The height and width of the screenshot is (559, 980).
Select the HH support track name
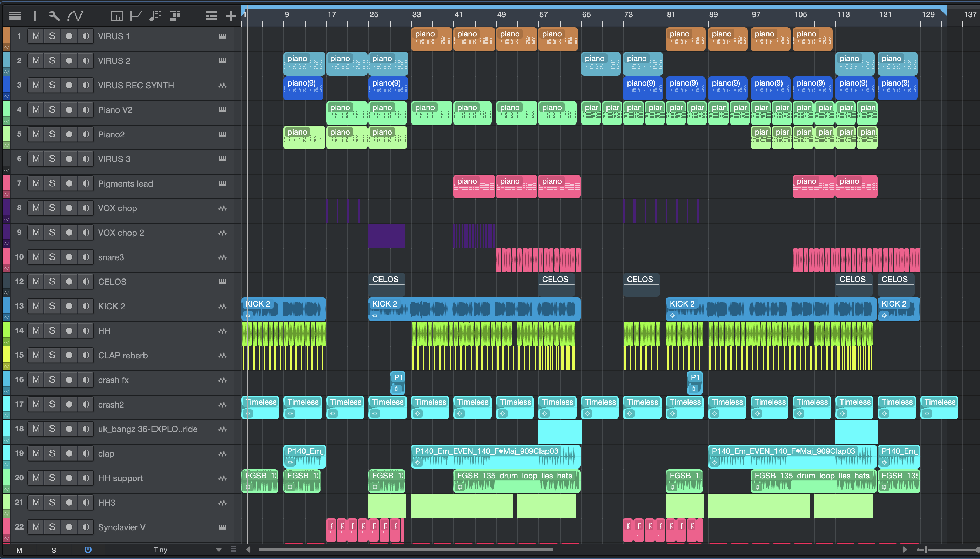pos(120,478)
